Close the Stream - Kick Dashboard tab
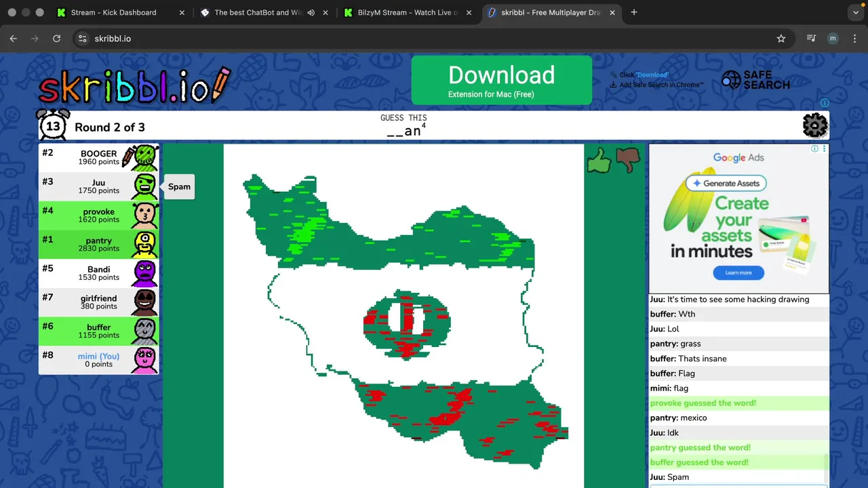Viewport: 868px width, 488px height. (182, 12)
